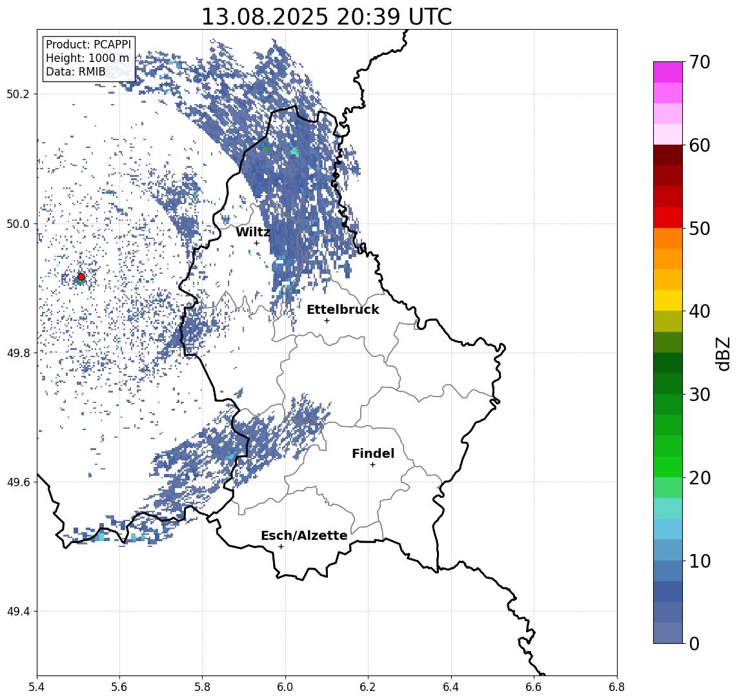Click the 49.8 latitude axis label
Screen dimensions: 739x700
[x=18, y=353]
